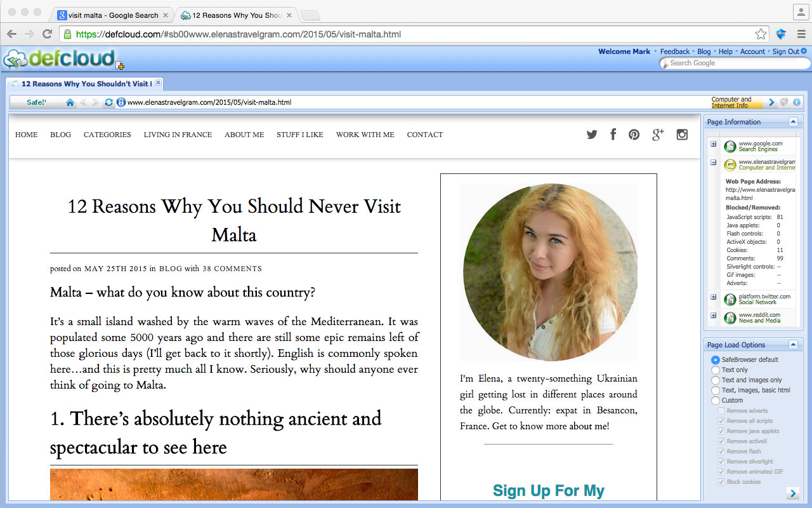
Task: Open LIVING IN FRANCE menu item
Action: pyautogui.click(x=178, y=135)
